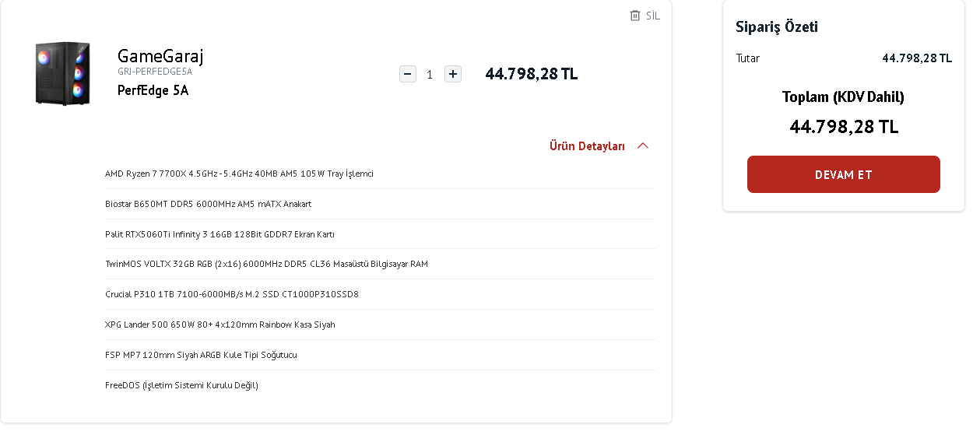Click the XPG Lander 500 case row
The image size is (980, 435).
381,325
